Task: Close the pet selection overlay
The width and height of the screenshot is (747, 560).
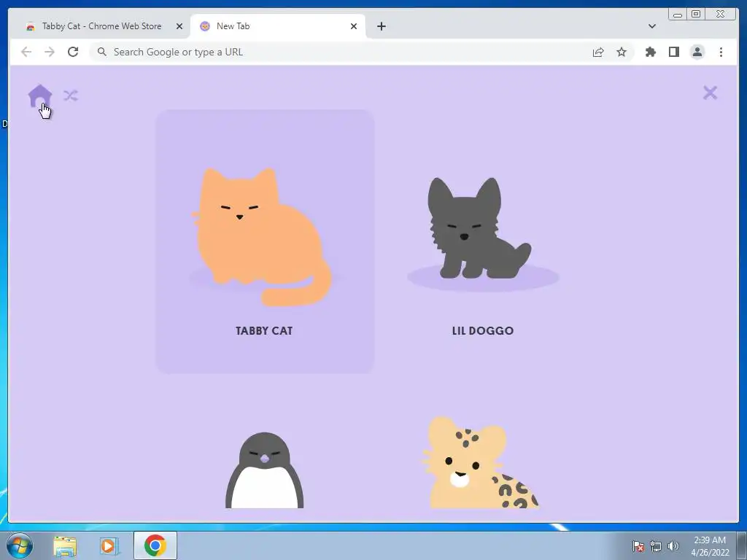Action: [710, 93]
